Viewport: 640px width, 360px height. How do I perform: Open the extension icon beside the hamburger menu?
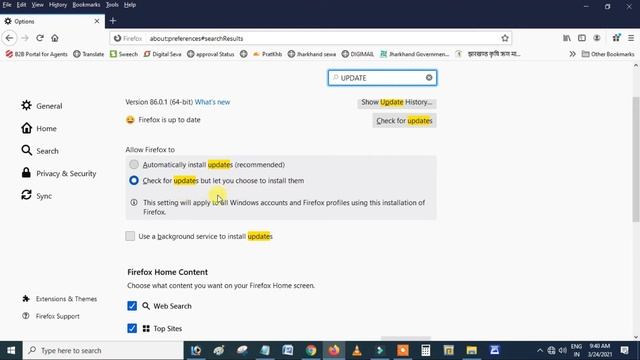pyautogui.click(x=616, y=38)
